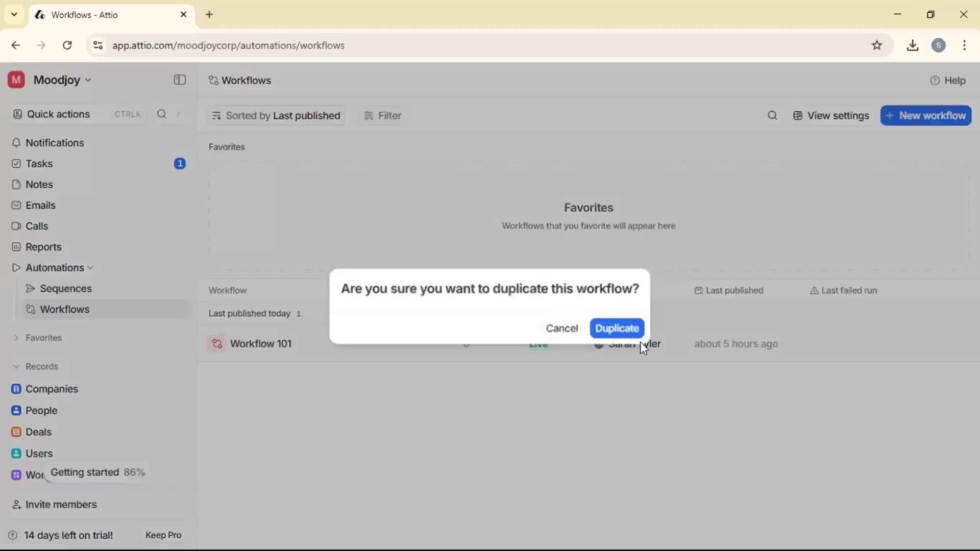Change the 'Sorted by Last published' ordering
Viewport: 980px width, 551px height.
click(276, 115)
